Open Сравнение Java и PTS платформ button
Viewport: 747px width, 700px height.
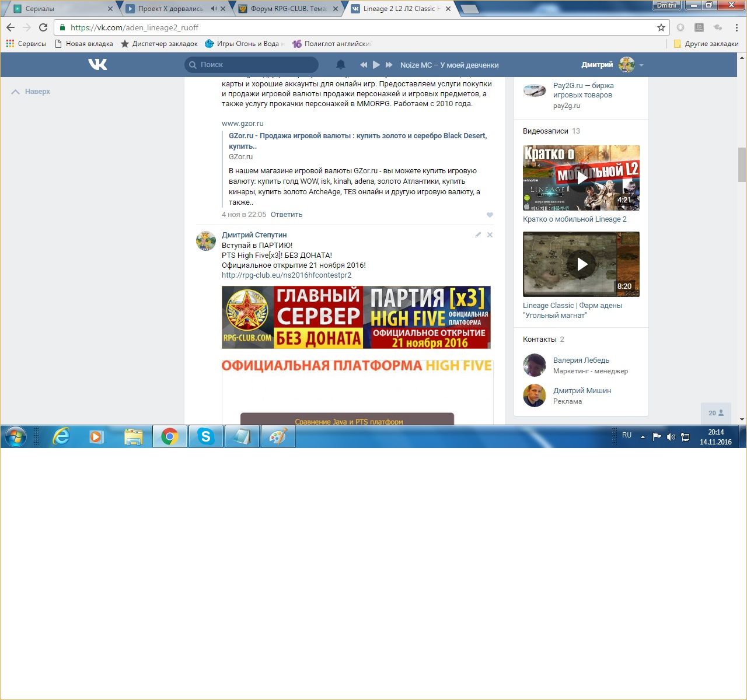point(347,419)
